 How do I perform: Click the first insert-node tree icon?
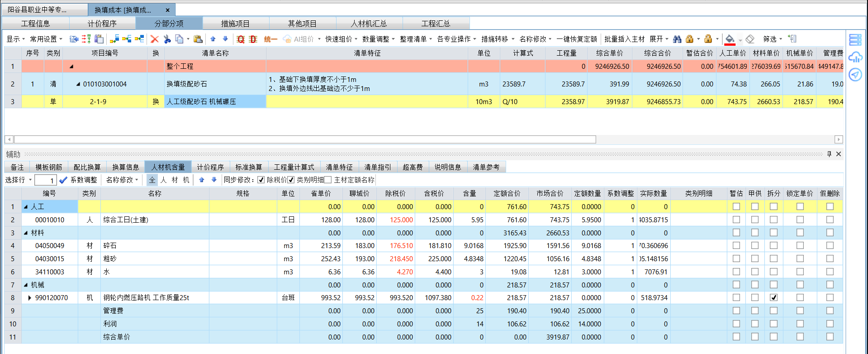click(115, 39)
